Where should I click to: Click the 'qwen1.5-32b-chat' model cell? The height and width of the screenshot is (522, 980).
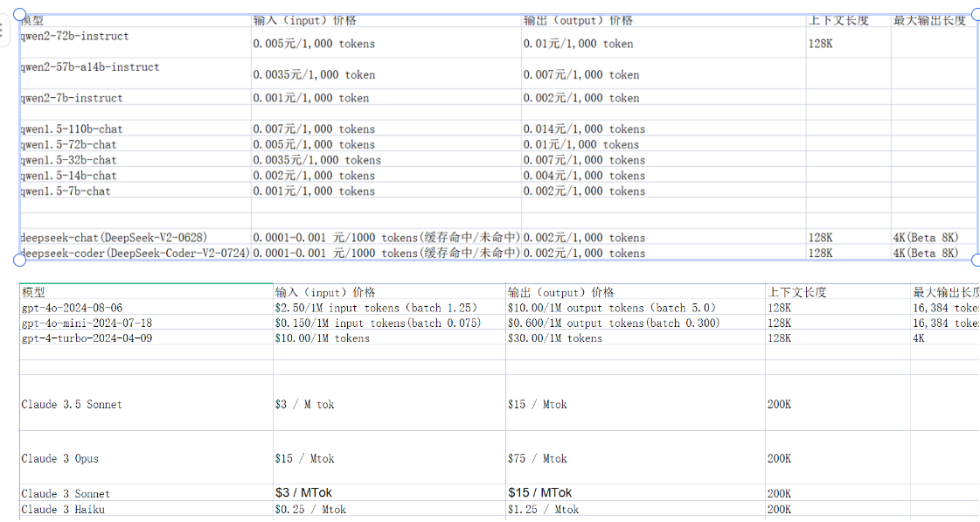click(x=69, y=160)
